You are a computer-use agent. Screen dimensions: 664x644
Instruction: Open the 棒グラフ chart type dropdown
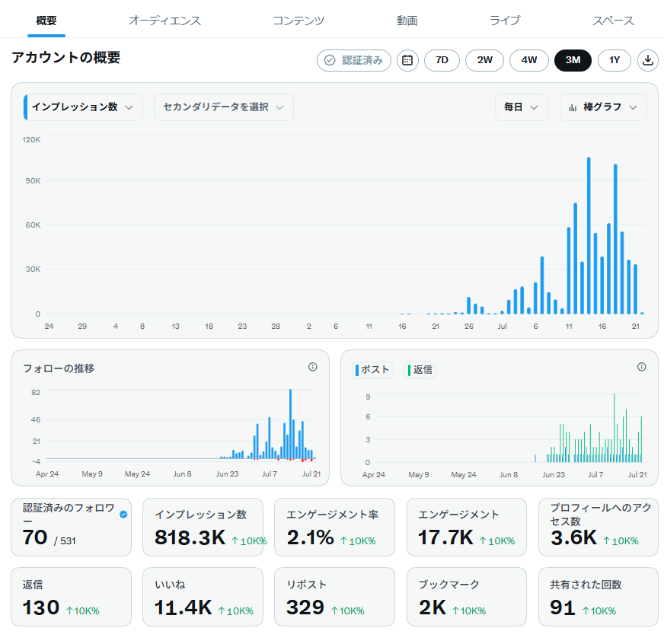coord(603,107)
